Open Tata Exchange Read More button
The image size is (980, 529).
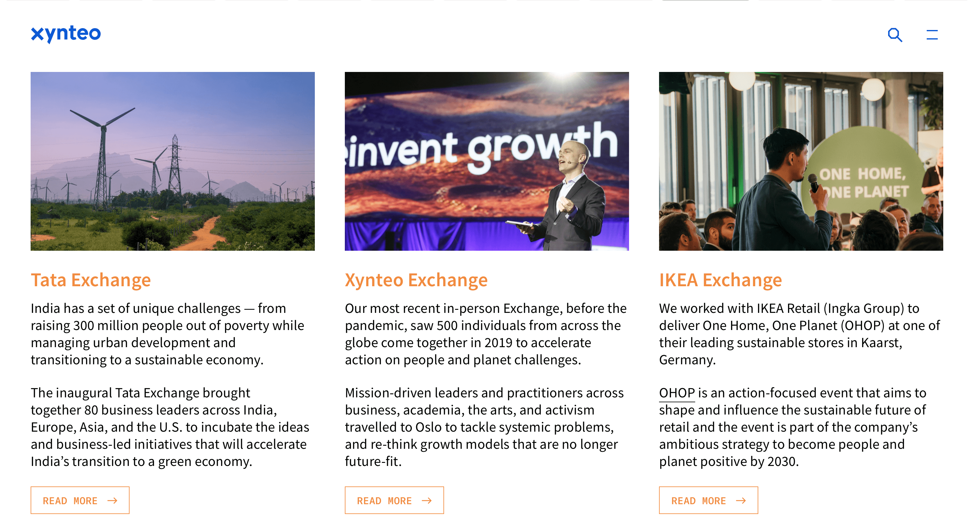80,500
